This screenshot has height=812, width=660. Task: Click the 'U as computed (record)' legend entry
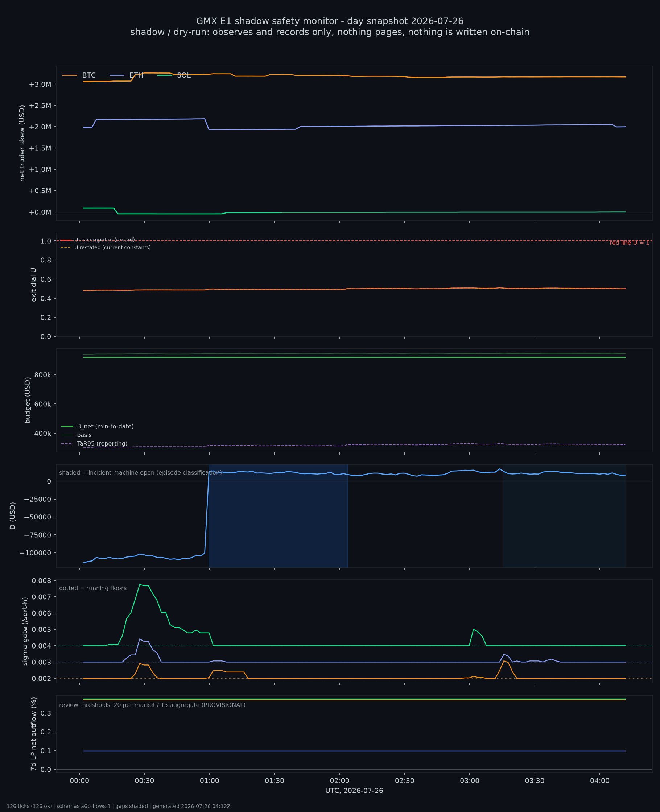click(x=98, y=240)
